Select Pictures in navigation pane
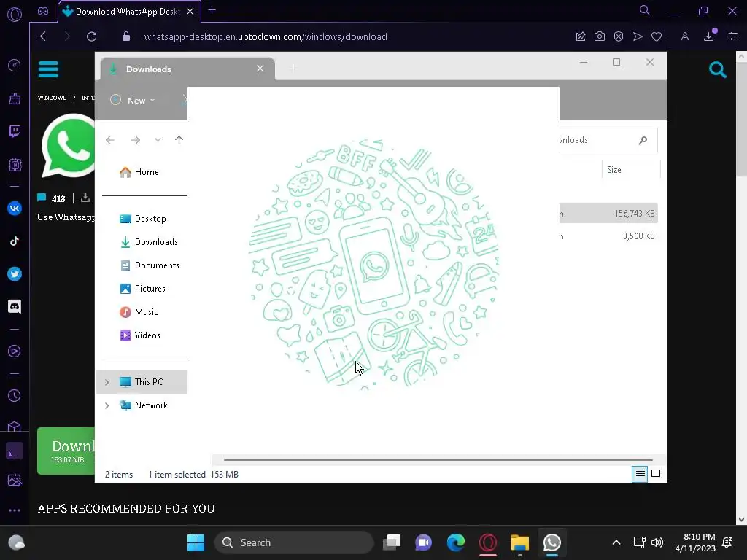747x560 pixels. click(142, 289)
